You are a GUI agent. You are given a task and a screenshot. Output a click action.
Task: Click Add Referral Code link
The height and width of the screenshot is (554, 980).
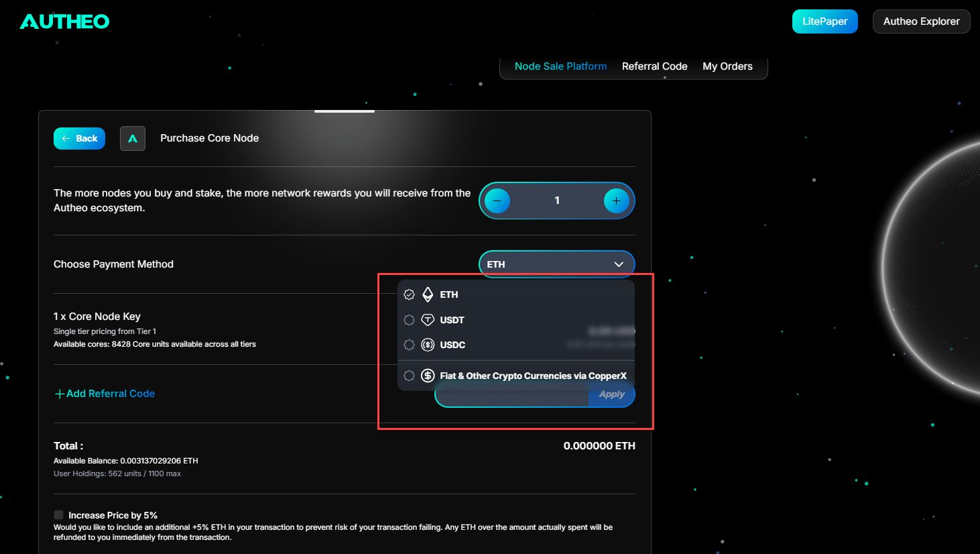pos(105,394)
